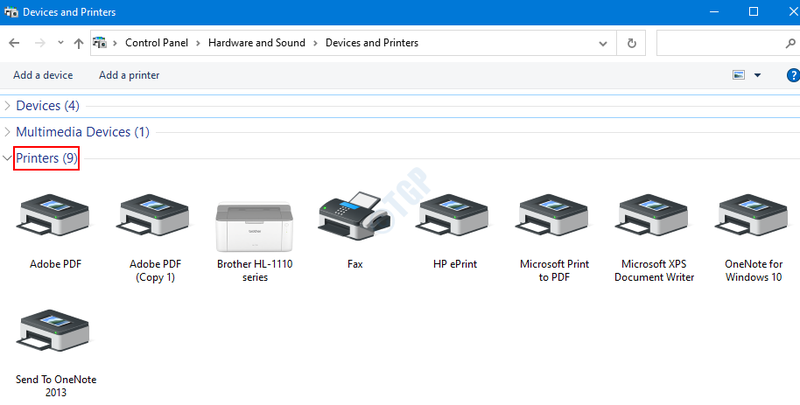The width and height of the screenshot is (800, 405).
Task: Click the Multimedia Devices (1) group header
Action: (83, 132)
